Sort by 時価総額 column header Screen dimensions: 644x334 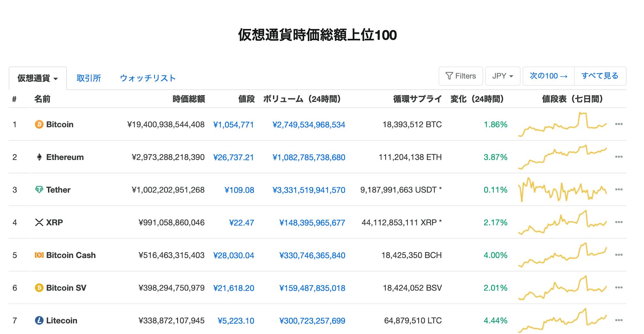(x=189, y=99)
